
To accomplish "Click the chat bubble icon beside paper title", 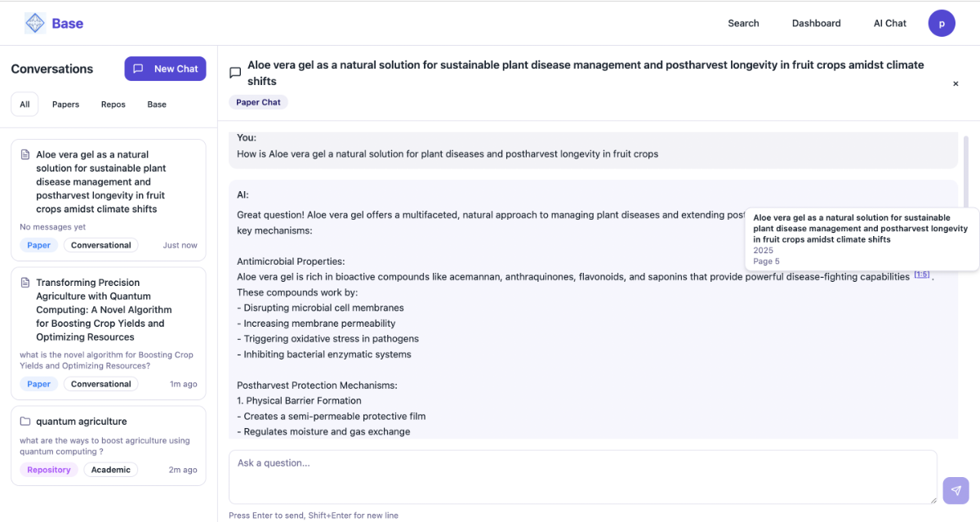I will coord(235,73).
